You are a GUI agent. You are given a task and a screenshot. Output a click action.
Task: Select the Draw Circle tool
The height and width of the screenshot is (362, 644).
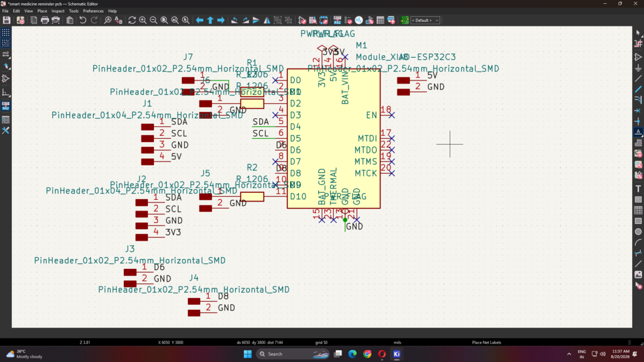[x=638, y=231]
